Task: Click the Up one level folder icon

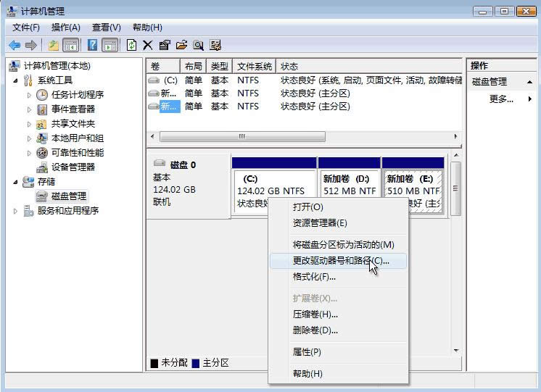Action: tap(54, 45)
